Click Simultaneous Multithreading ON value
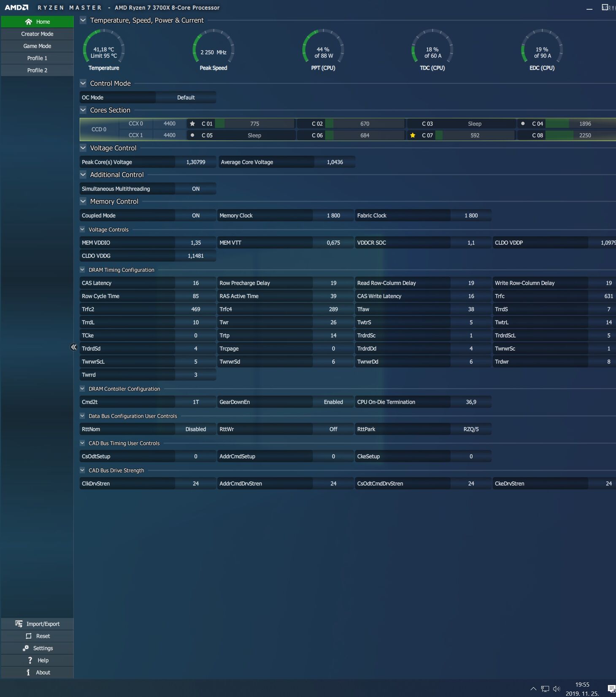 click(196, 189)
